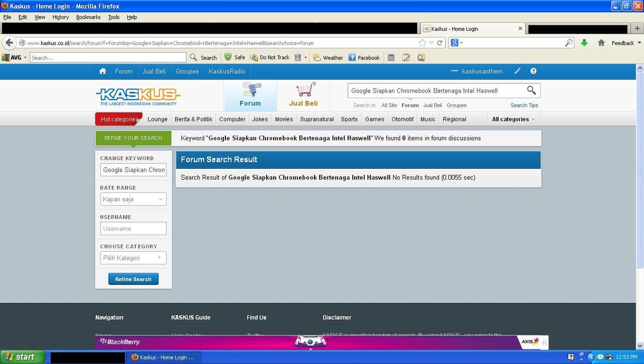
Task: Search in Groupee option
Action: [456, 105]
